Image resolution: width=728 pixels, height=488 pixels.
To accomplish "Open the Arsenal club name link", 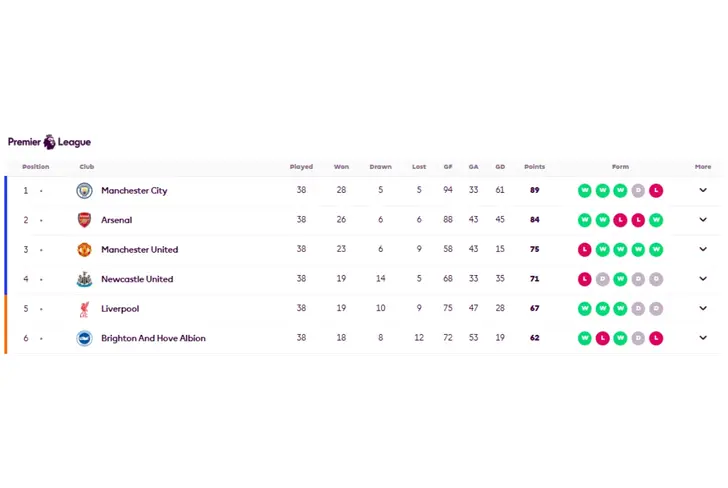I will pyautogui.click(x=117, y=220).
